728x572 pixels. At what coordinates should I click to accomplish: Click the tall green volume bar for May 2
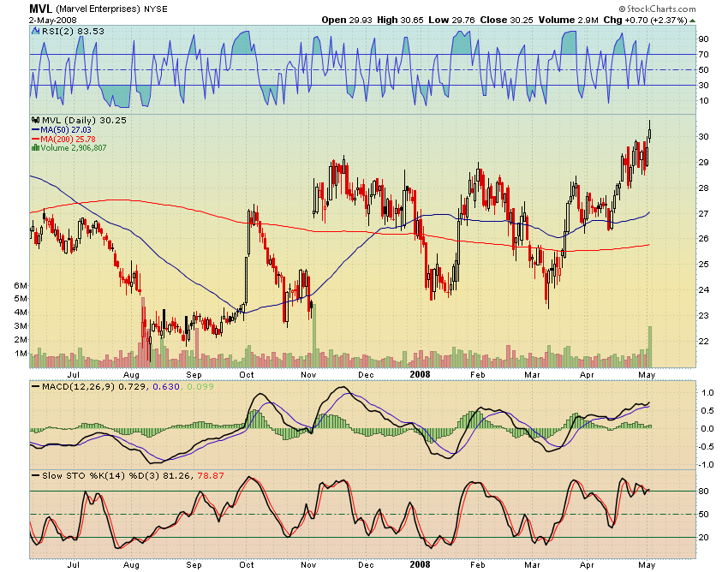pos(650,347)
